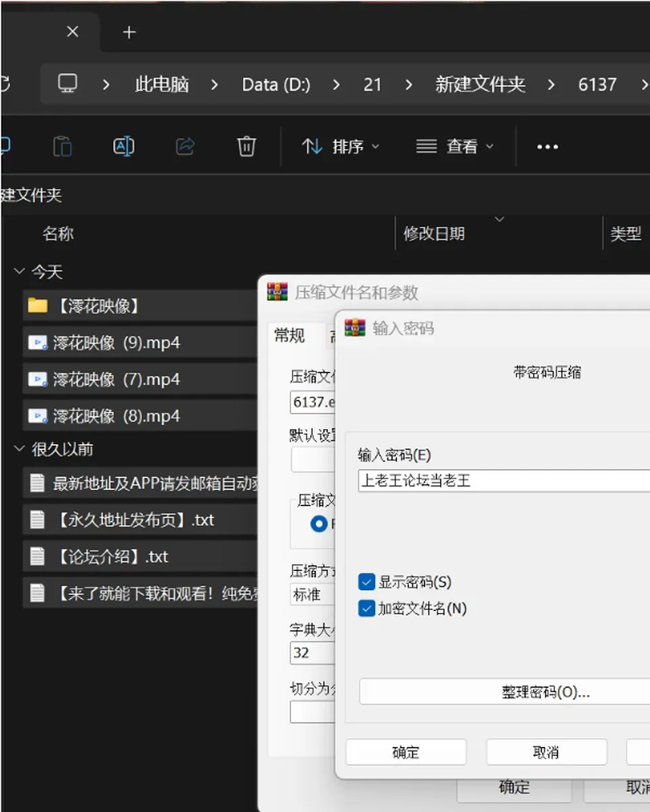Click the rename icon in Explorer toolbar
This screenshot has height=812, width=650.
coord(123,146)
